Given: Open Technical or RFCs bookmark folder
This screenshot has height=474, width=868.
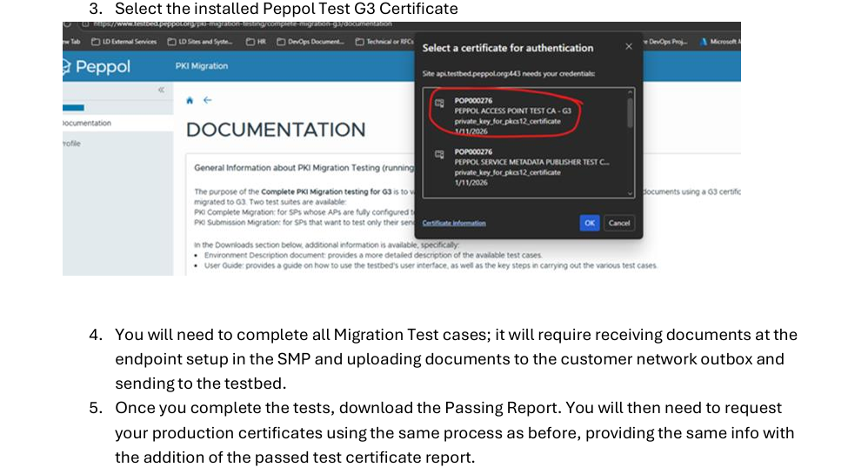Looking at the screenshot, I should point(384,42).
